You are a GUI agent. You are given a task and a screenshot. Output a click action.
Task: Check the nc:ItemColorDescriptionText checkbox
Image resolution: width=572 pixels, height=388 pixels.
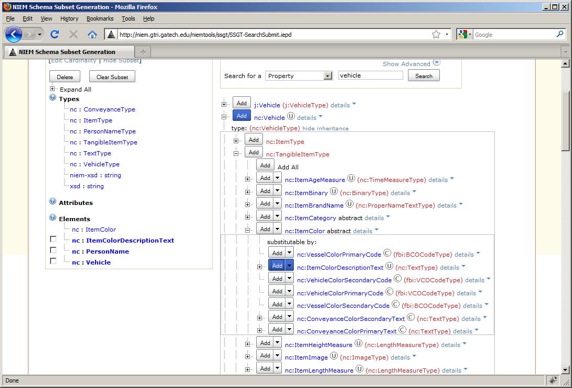point(53,239)
